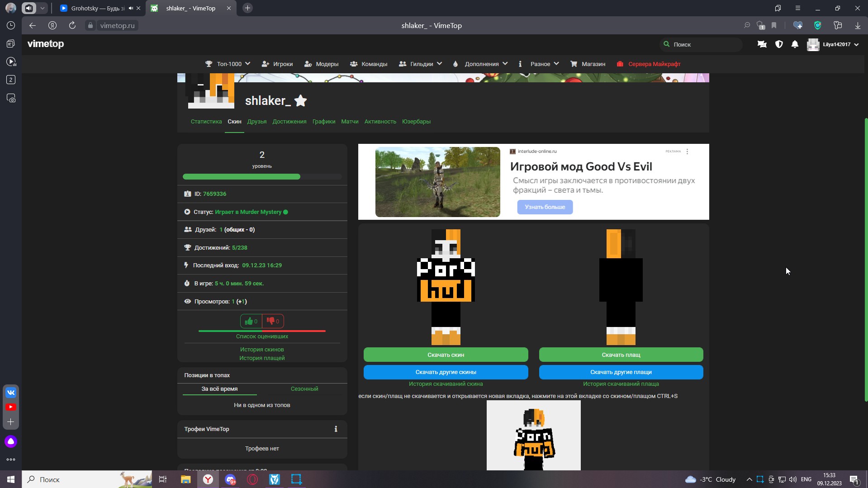Image resolution: width=868 pixels, height=488 pixels.
Task: Mute the Grohotsky tab audio
Action: [131, 8]
